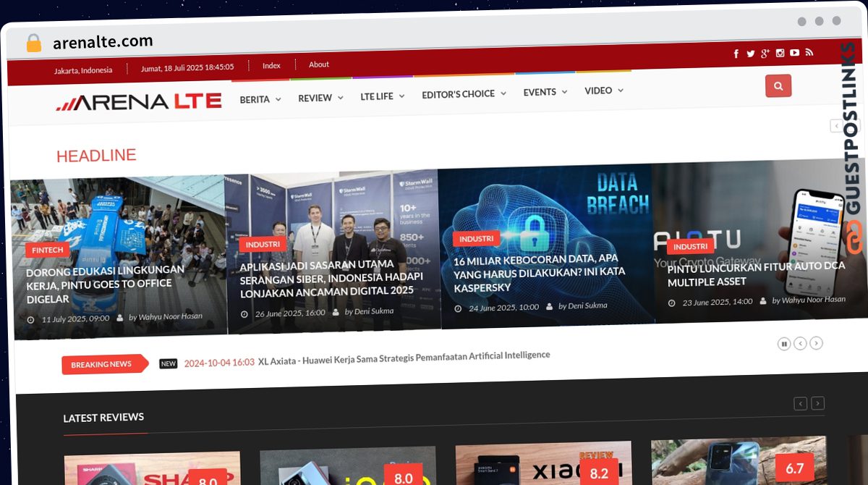Show previous breaking news item
This screenshot has height=485, width=868.
click(x=800, y=344)
